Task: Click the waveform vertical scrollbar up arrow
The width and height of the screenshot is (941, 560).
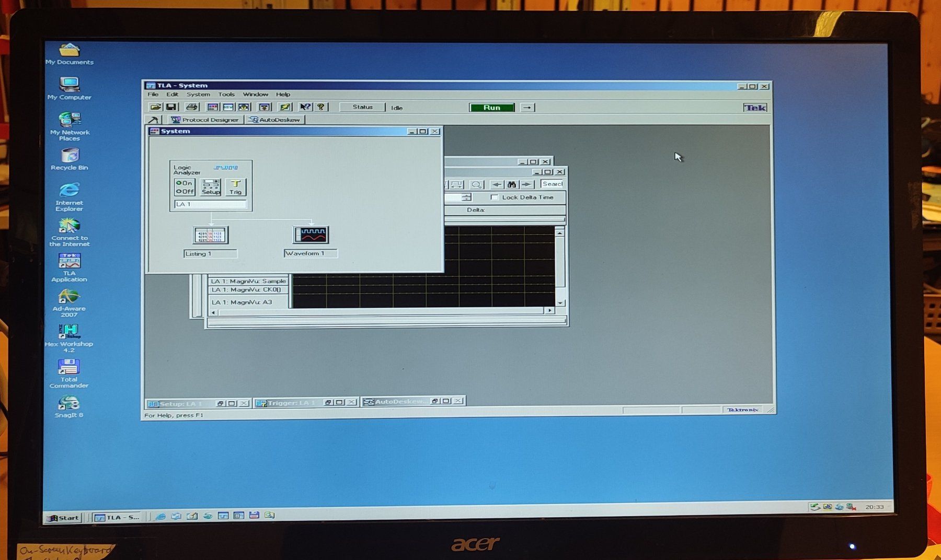Action: pyautogui.click(x=560, y=233)
